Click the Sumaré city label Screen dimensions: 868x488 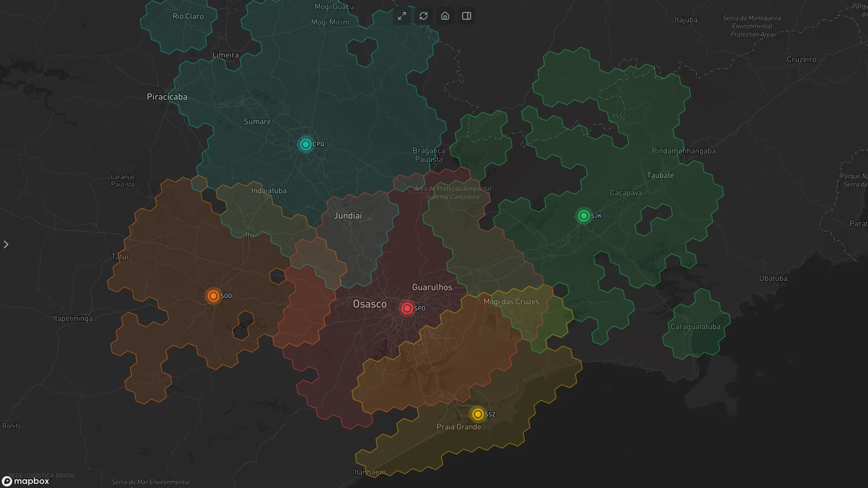click(257, 121)
